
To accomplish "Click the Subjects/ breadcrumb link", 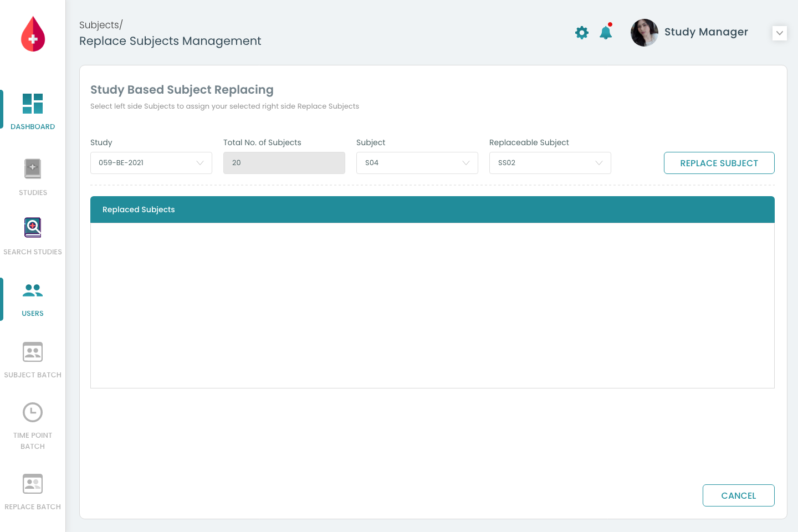I will click(x=101, y=25).
